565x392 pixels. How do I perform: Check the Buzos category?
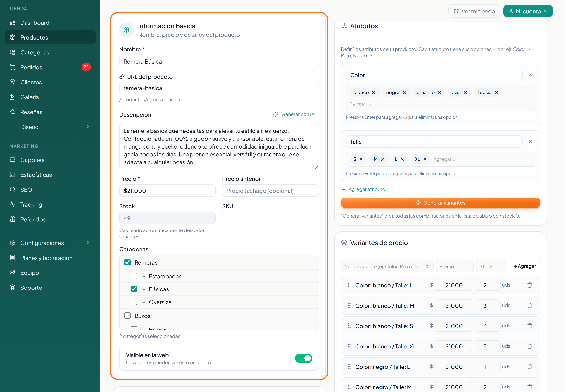(127, 316)
